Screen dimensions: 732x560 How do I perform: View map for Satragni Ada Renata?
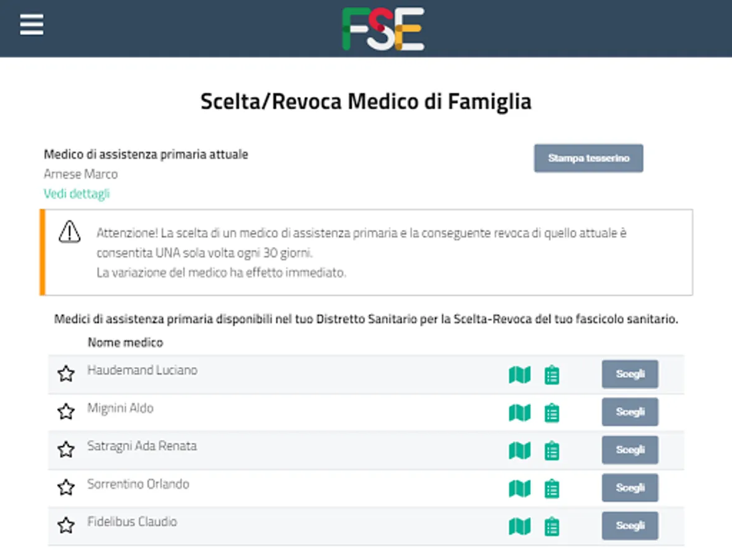point(520,450)
